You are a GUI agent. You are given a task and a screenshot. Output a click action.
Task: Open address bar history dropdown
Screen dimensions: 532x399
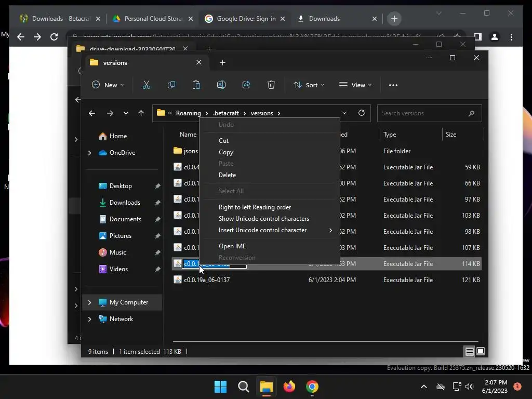[344, 113]
